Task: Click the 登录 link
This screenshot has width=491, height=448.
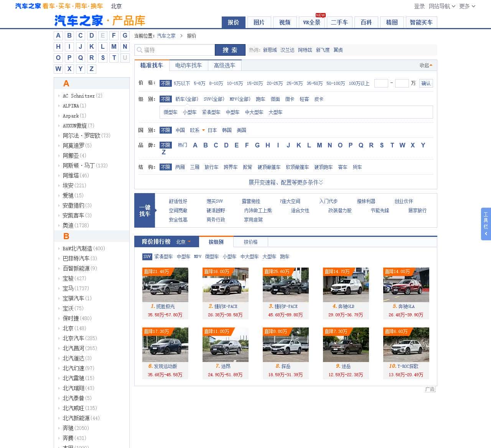Action: coord(419,6)
